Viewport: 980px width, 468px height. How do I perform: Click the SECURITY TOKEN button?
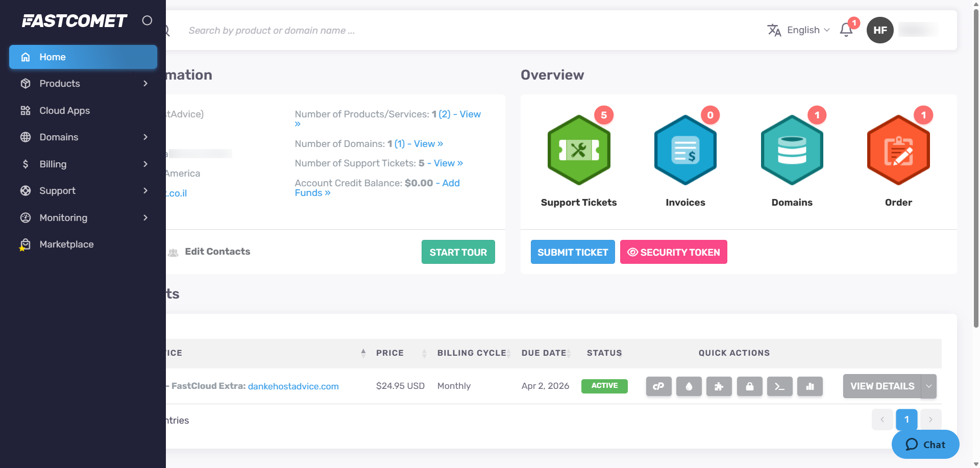(674, 252)
